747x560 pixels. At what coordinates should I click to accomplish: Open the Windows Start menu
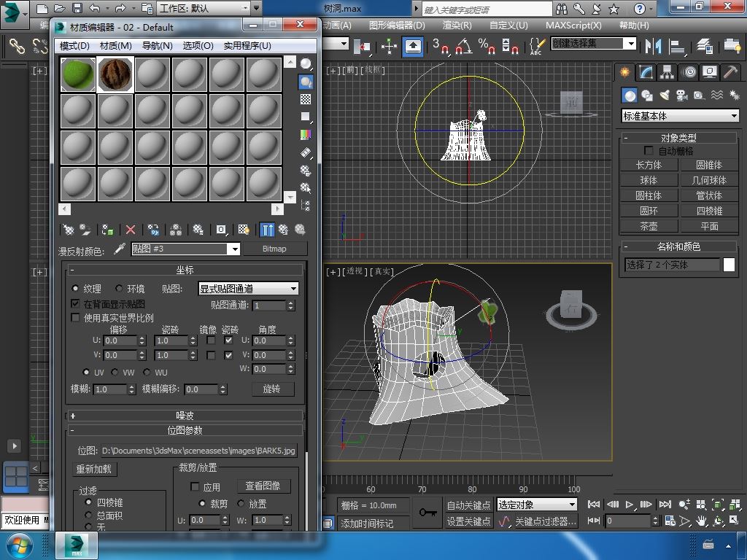(18, 545)
